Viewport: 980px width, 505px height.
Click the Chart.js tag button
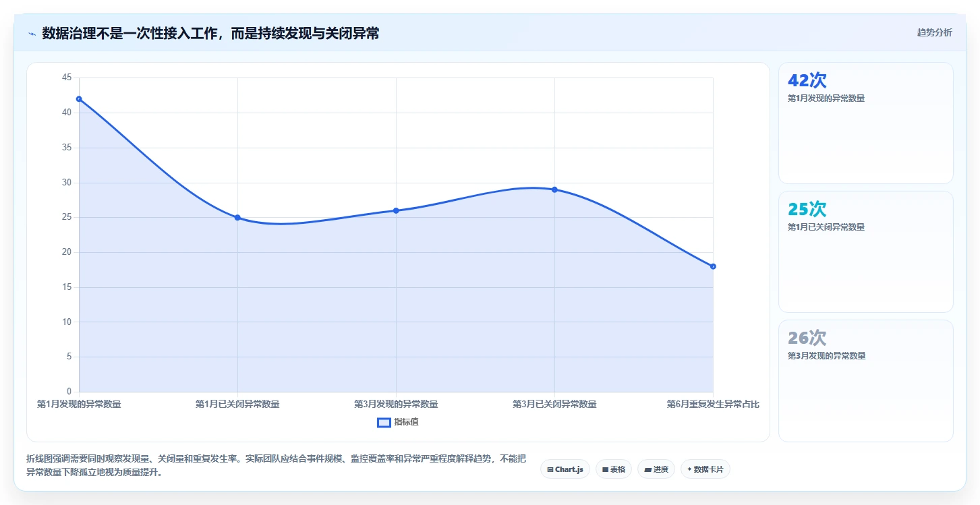coord(565,469)
